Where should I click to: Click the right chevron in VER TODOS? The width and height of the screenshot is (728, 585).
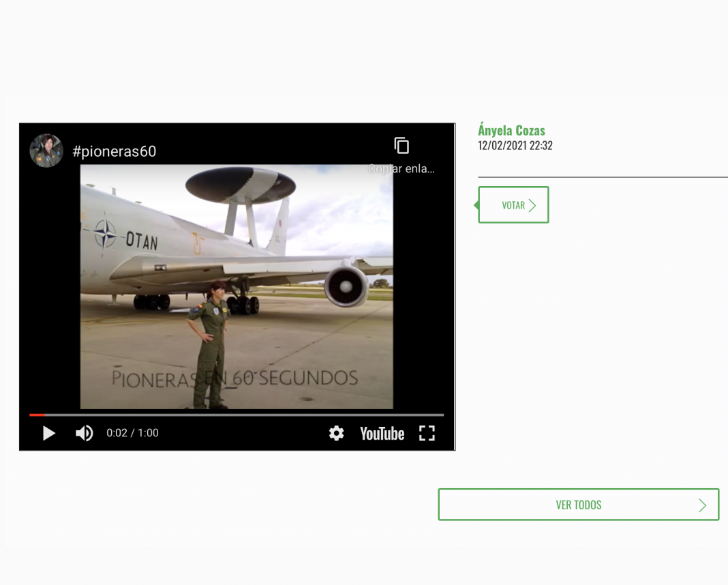click(x=702, y=505)
